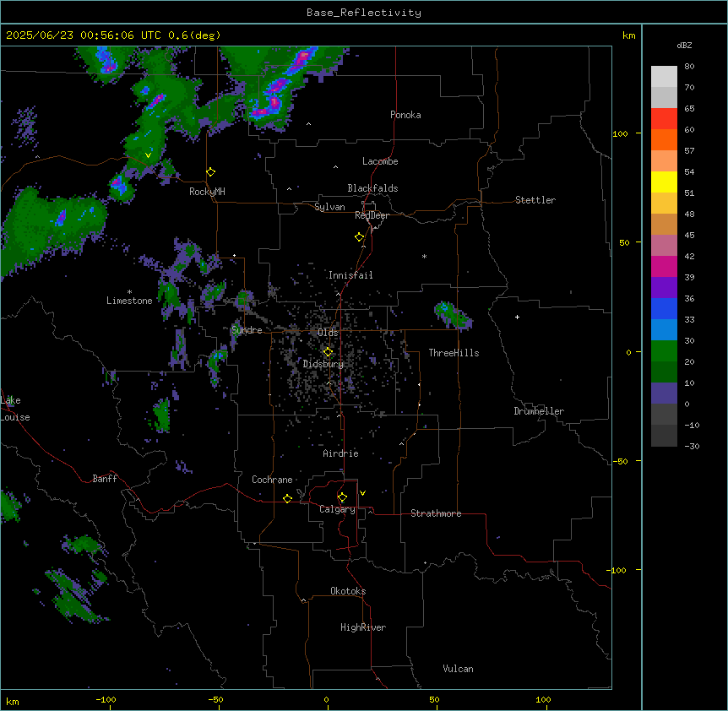Select the Strathmore city label

[x=436, y=513]
